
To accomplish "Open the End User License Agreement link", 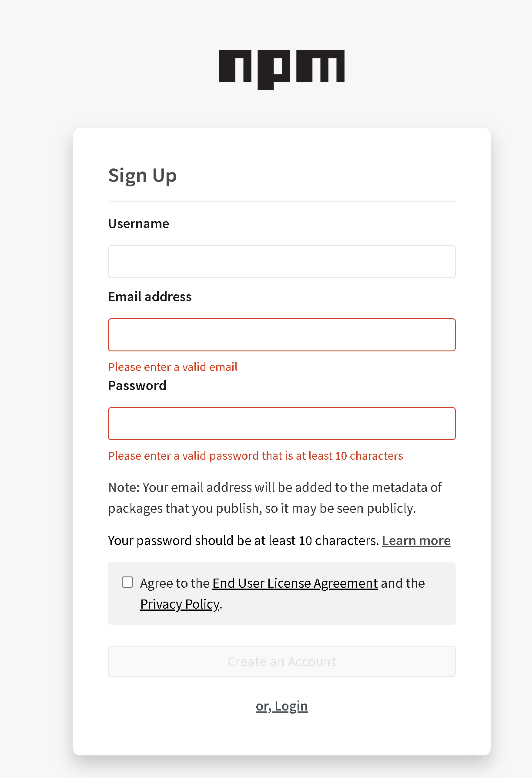I will pos(295,583).
